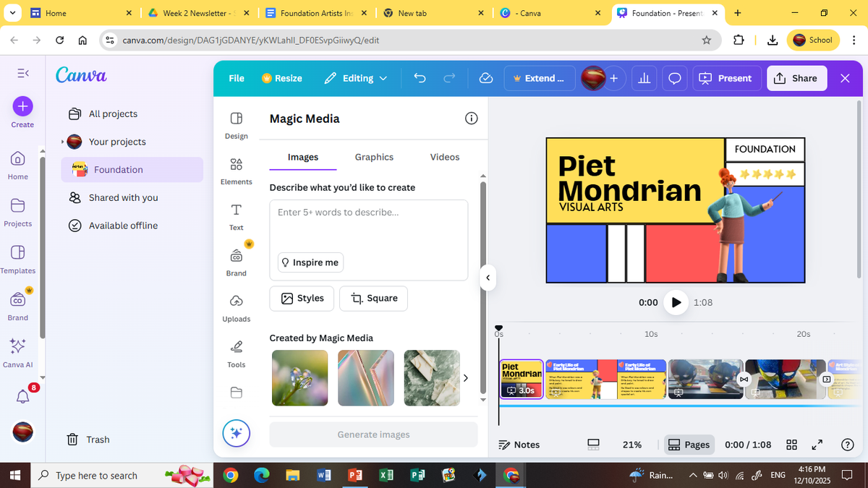Click the Share button
The image size is (868, 488).
tap(796, 78)
